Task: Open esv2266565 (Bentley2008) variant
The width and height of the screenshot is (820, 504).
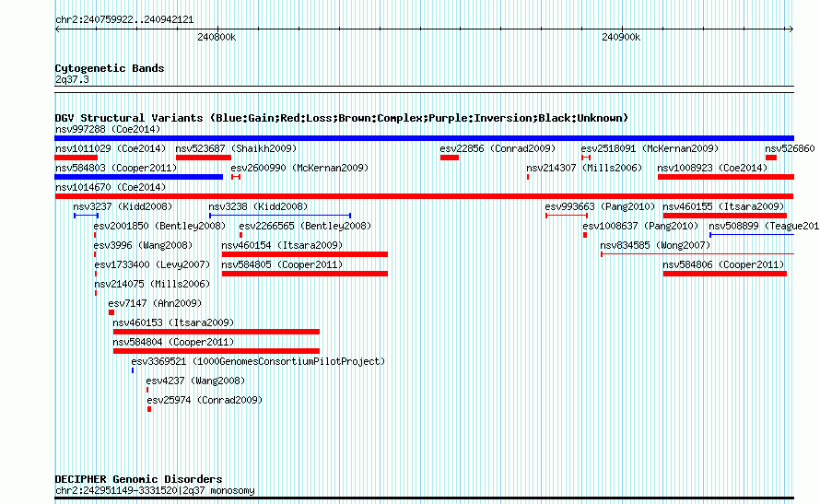Action: [305, 227]
